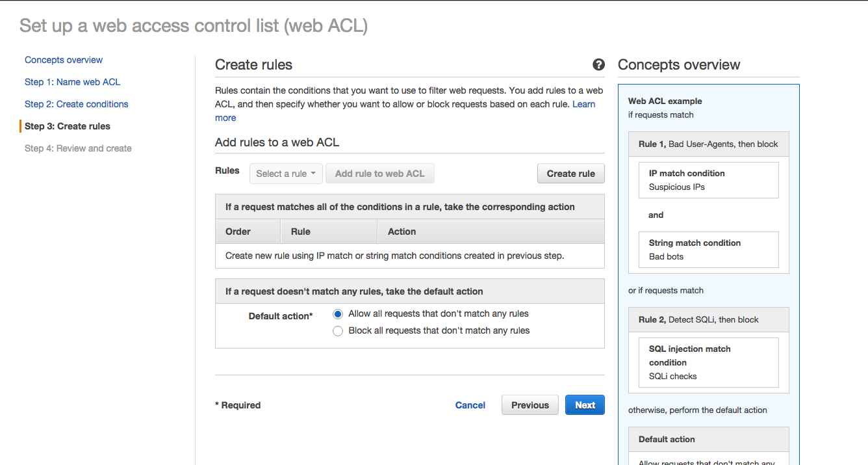Image resolution: width=868 pixels, height=465 pixels.
Task: Go to Step 1: Name web ACL
Action: [72, 82]
